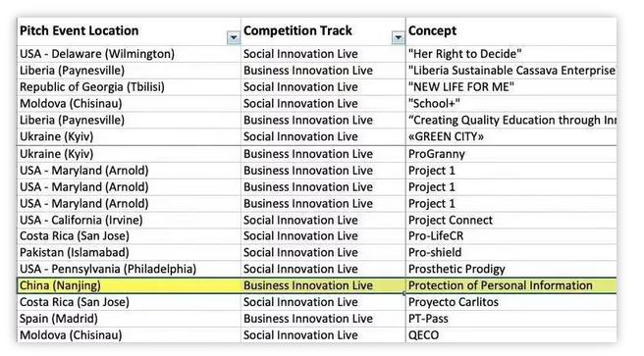The height and width of the screenshot is (356, 644).
Task: Click the Pakistan (Islamabad) cell
Action: coord(129,252)
